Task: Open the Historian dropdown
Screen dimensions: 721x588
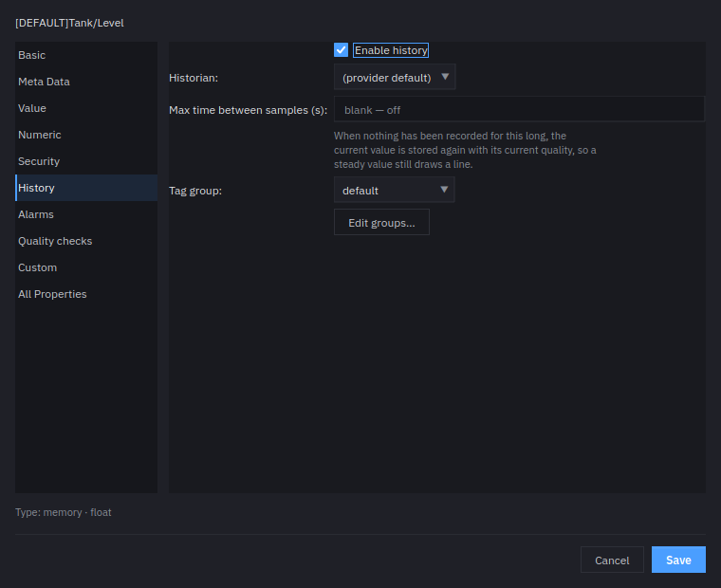Action: pos(395,77)
